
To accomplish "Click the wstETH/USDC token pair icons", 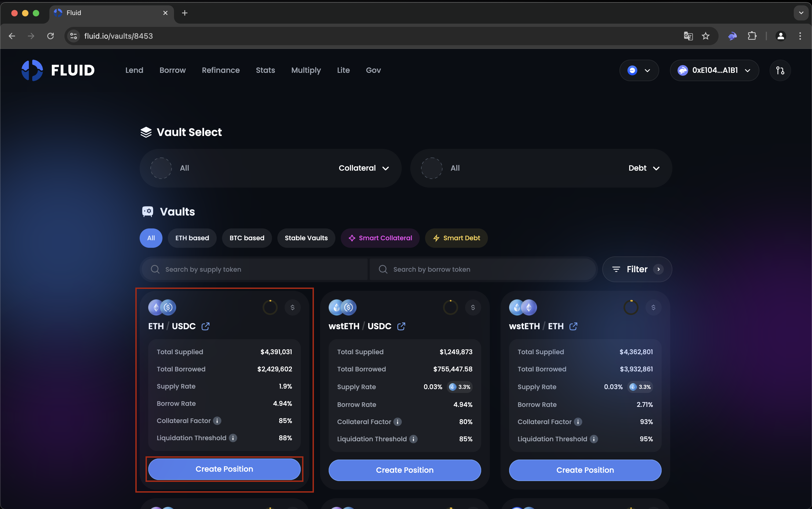I will click(x=342, y=307).
